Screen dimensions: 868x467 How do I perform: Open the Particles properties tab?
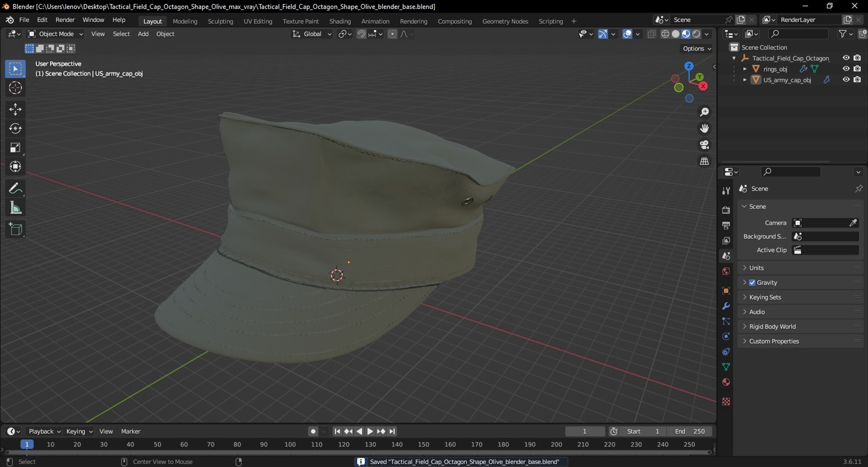(726, 321)
